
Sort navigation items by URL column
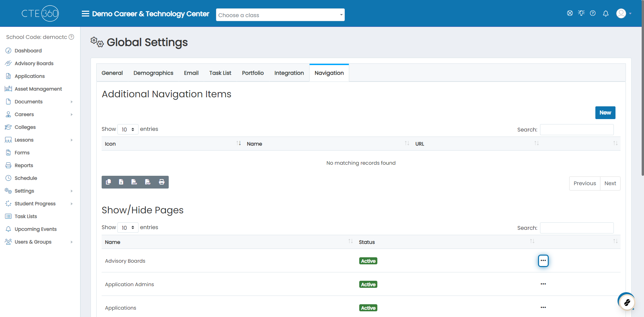477,144
